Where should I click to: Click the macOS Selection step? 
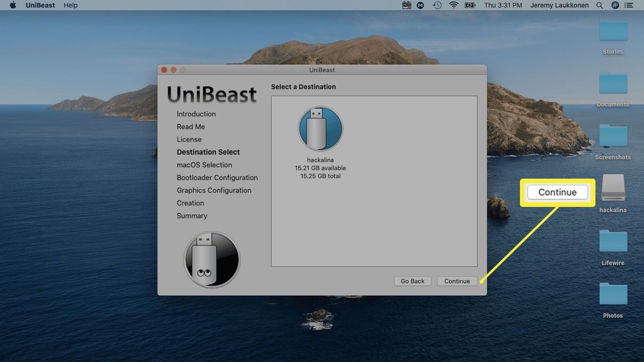204,165
